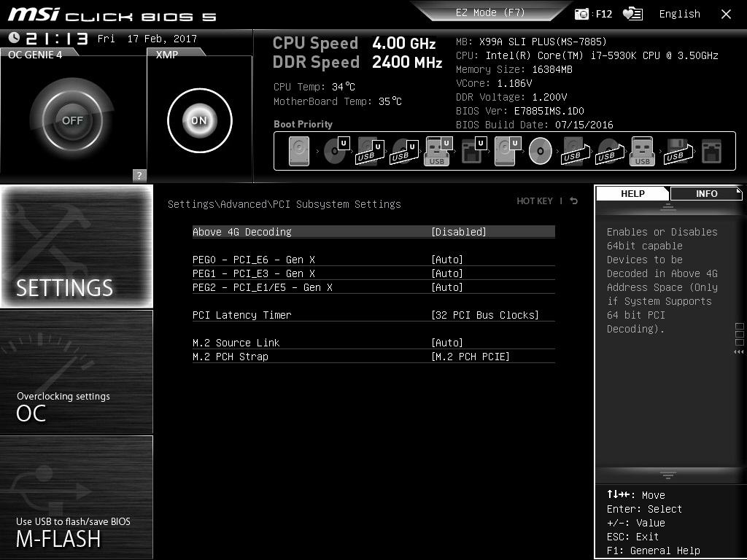Select the legacy USB floppy boot icon
The width and height of the screenshot is (747, 560).
coord(678,152)
